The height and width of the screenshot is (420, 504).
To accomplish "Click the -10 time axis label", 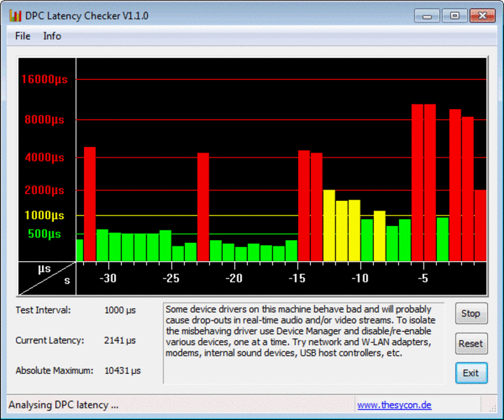I will click(360, 279).
